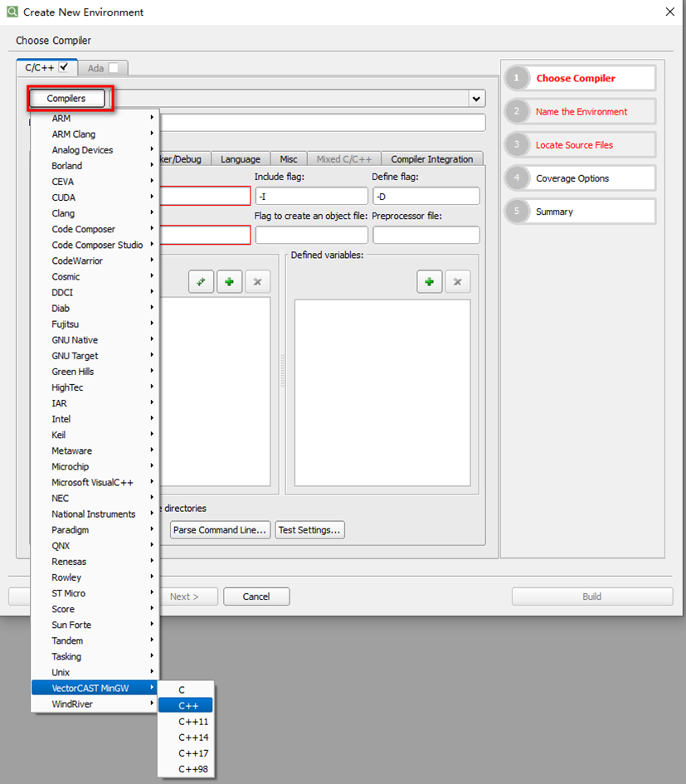Open the ST Micro submenu

coord(95,593)
